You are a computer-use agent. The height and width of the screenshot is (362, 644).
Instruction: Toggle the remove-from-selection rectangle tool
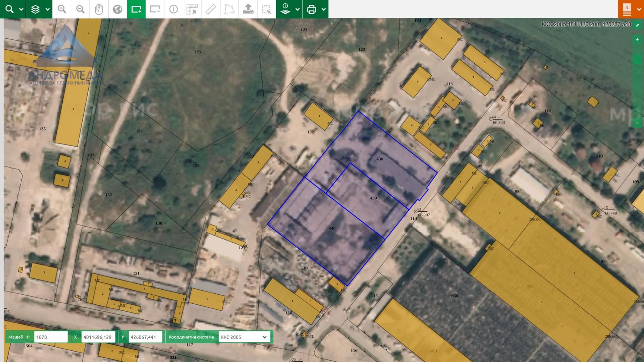[x=155, y=9]
